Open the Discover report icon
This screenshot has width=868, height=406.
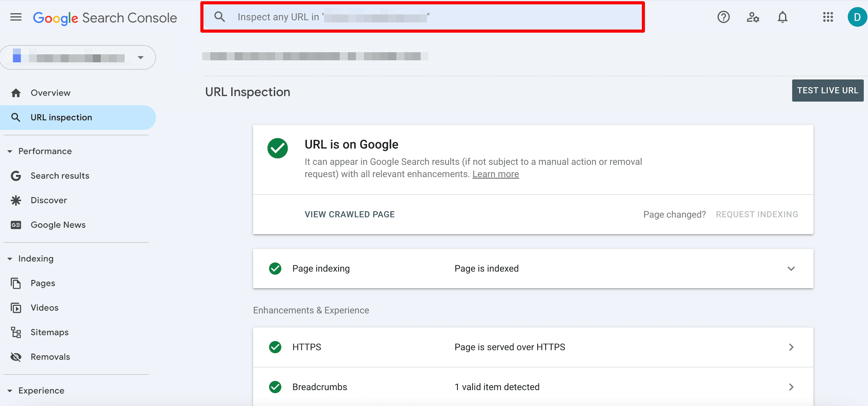[x=16, y=200]
